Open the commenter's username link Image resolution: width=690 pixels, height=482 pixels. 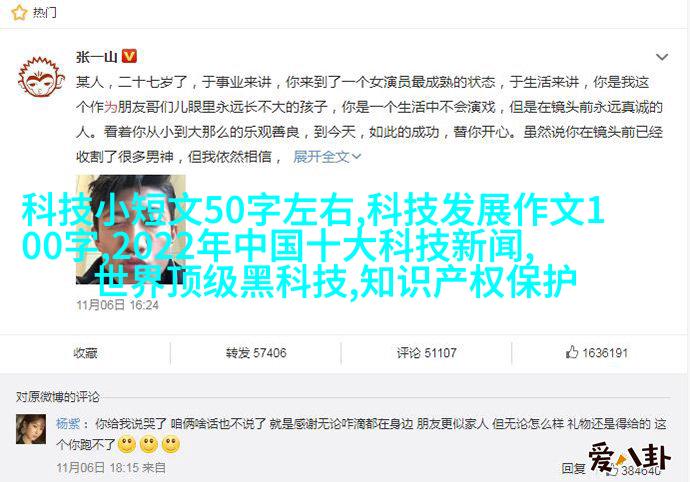click(68, 424)
